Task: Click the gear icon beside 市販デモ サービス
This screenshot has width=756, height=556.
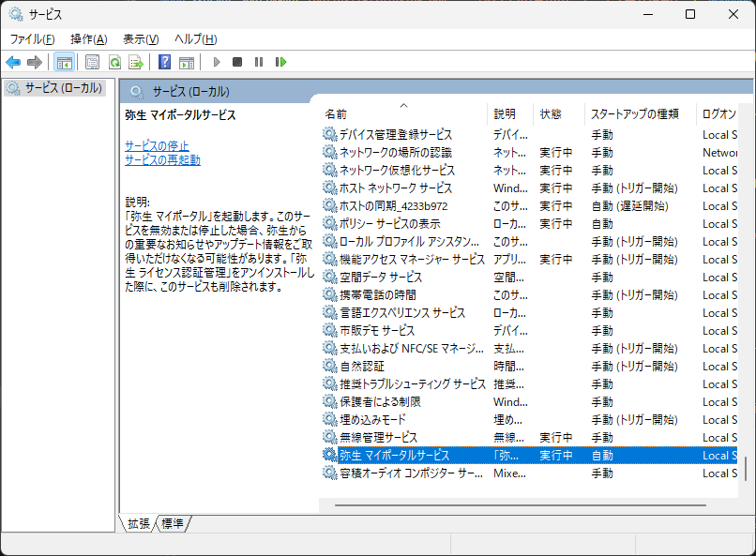Action: tap(330, 331)
